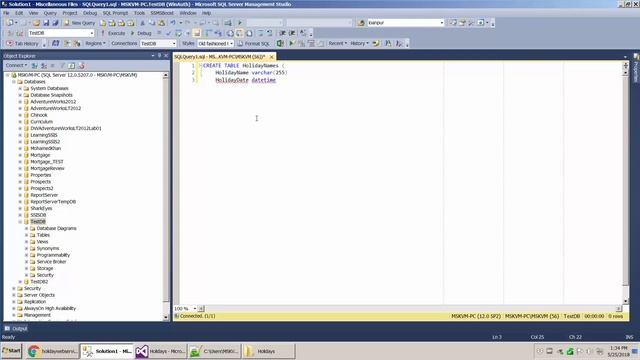Click the find icon beside kanpur box
This screenshot has height=360, width=640.
coord(361,23)
